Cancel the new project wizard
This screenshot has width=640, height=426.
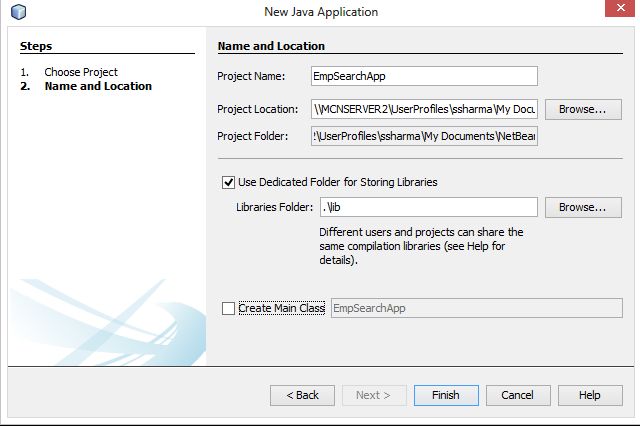click(x=517, y=395)
